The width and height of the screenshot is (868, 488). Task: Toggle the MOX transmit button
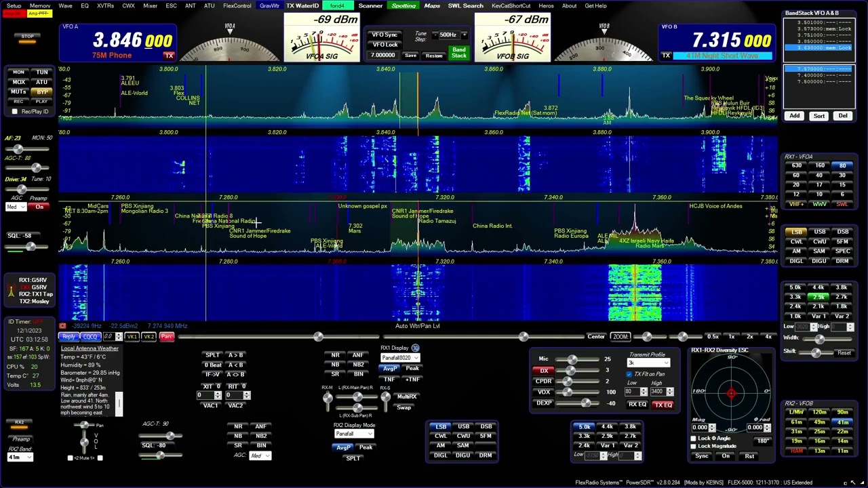coord(18,82)
